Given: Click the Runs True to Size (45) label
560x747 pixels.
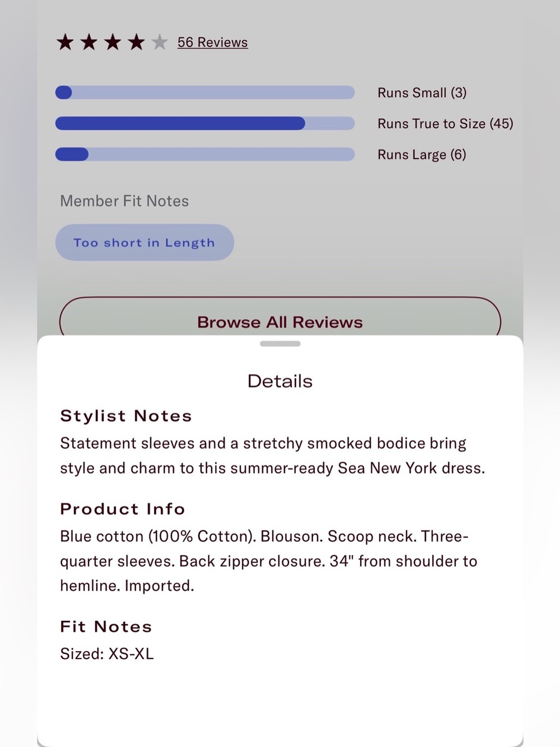Looking at the screenshot, I should 445,124.
